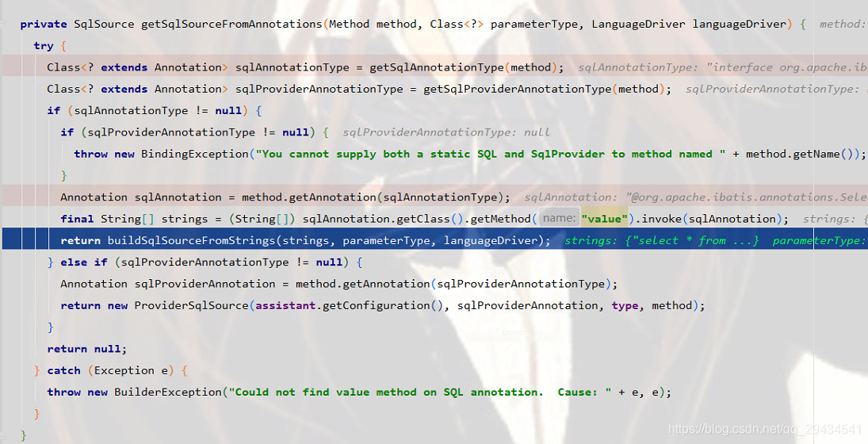This screenshot has height=444, width=868.
Task: Click the getMethod call
Action: pos(500,219)
